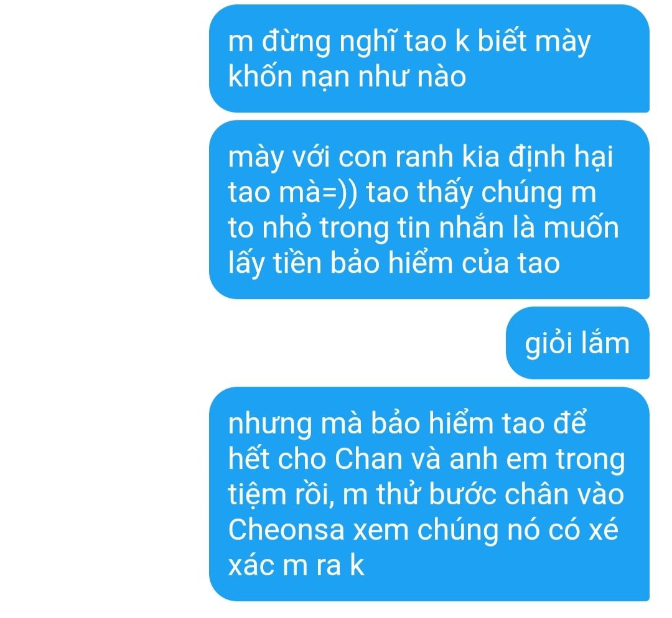This screenshot has height=618, width=672.
Task: Click the name 'Chan' in the last message
Action: tap(368, 459)
